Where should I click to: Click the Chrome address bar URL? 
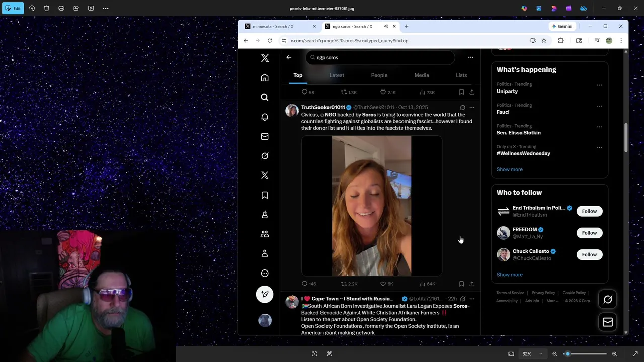point(349,41)
